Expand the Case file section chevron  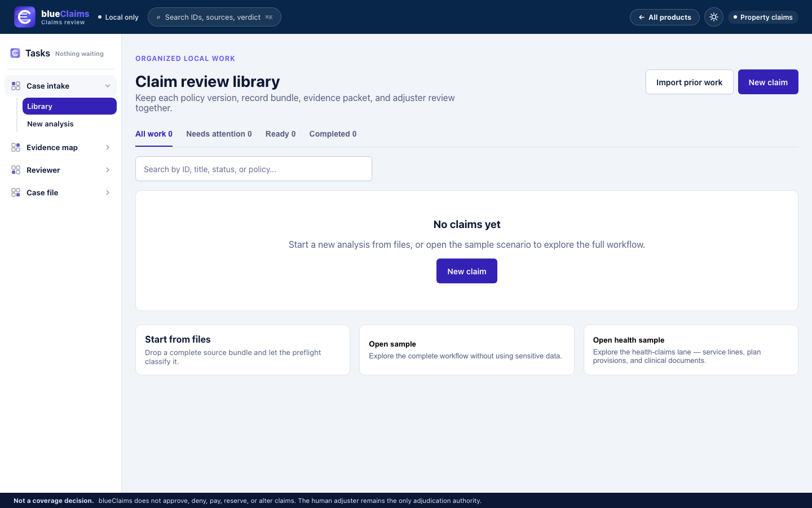(108, 192)
